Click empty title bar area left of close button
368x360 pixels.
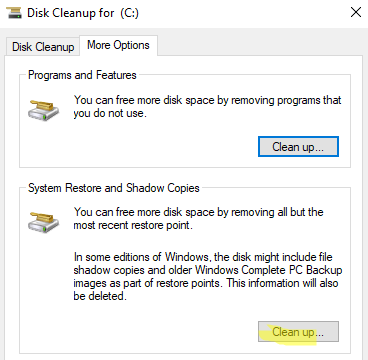click(x=243, y=13)
